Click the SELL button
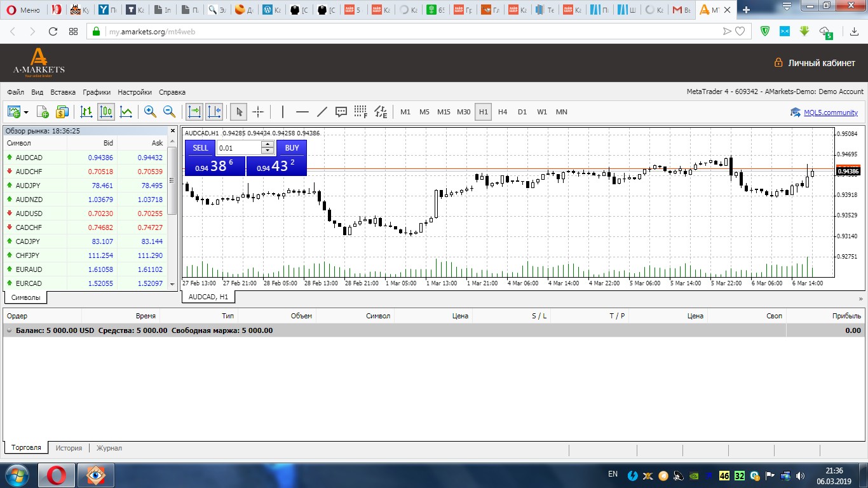Viewport: 868px width, 488px height. (200, 148)
